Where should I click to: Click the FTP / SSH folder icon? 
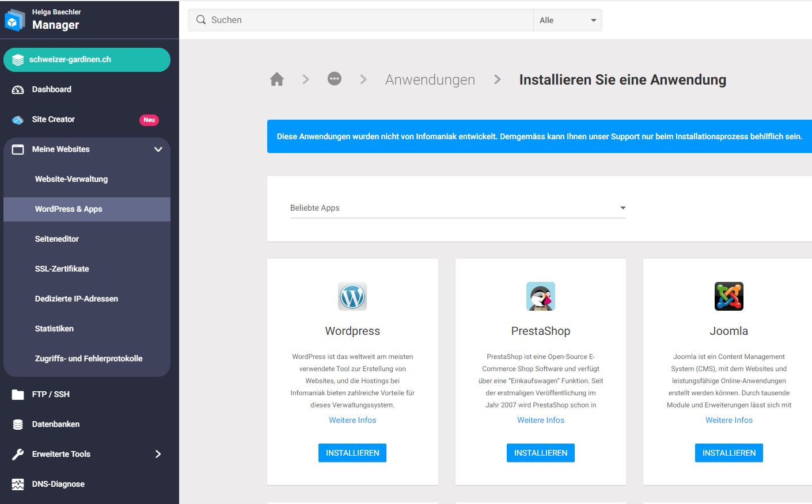(x=18, y=395)
